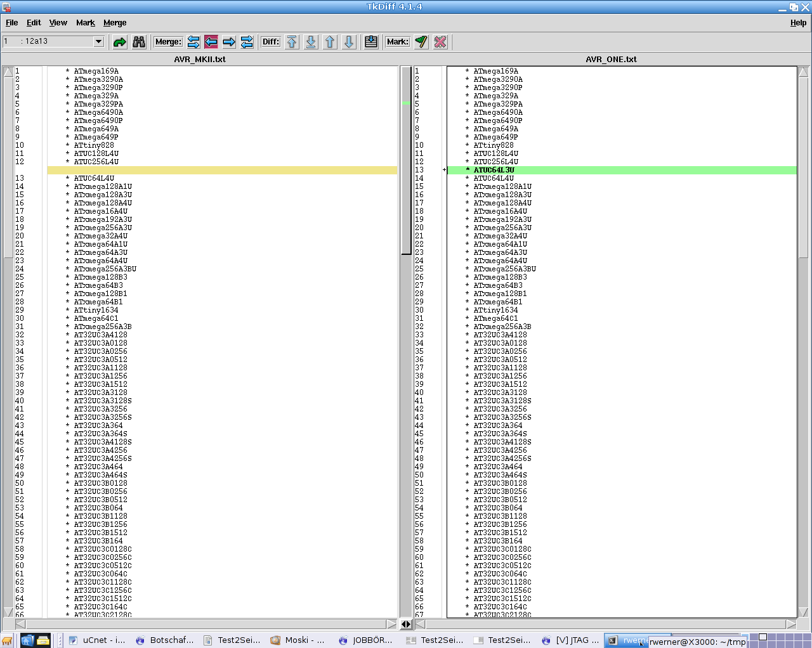Open the View menu

pyautogui.click(x=58, y=23)
